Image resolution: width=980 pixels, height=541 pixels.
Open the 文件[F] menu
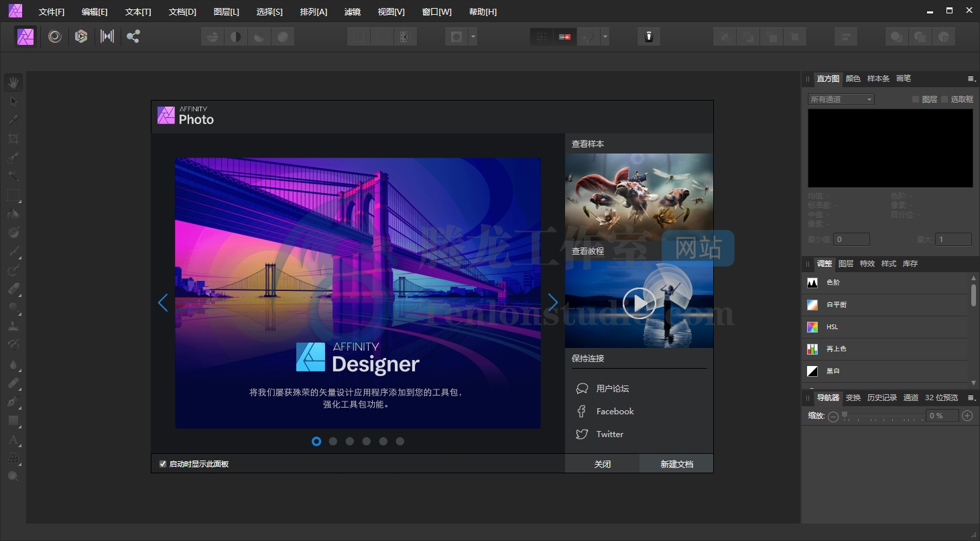coord(52,12)
